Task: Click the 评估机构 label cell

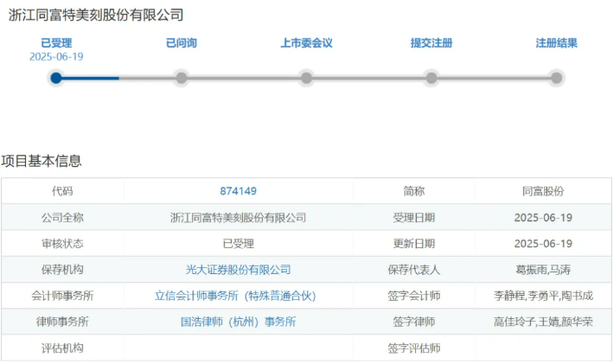Action: click(x=62, y=348)
